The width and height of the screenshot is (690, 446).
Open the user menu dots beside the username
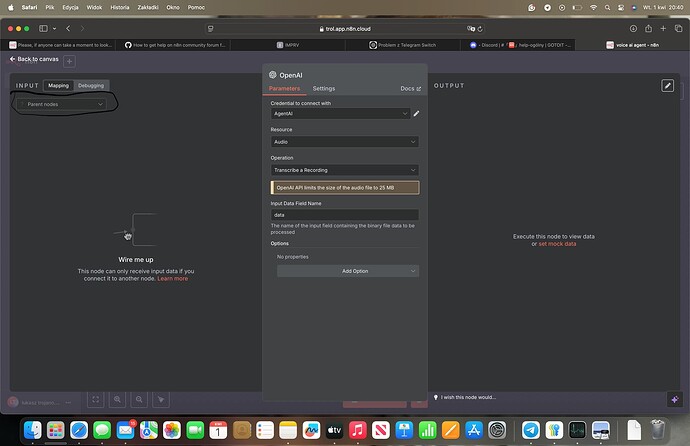tap(68, 402)
